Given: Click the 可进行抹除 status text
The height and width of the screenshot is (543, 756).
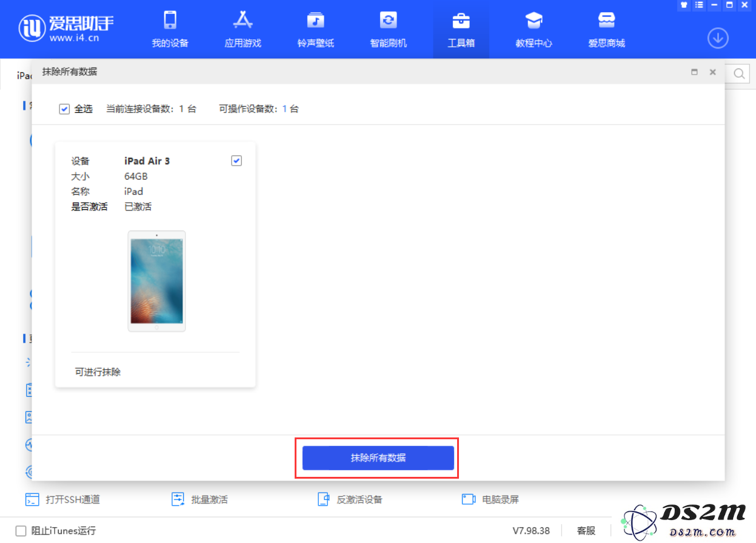Looking at the screenshot, I should [x=98, y=372].
